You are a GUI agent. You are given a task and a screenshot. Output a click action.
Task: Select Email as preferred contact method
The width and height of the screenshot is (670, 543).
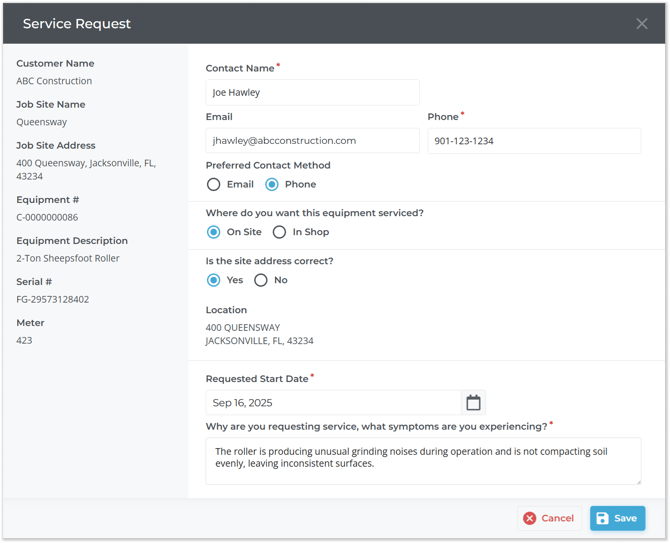pos(213,185)
